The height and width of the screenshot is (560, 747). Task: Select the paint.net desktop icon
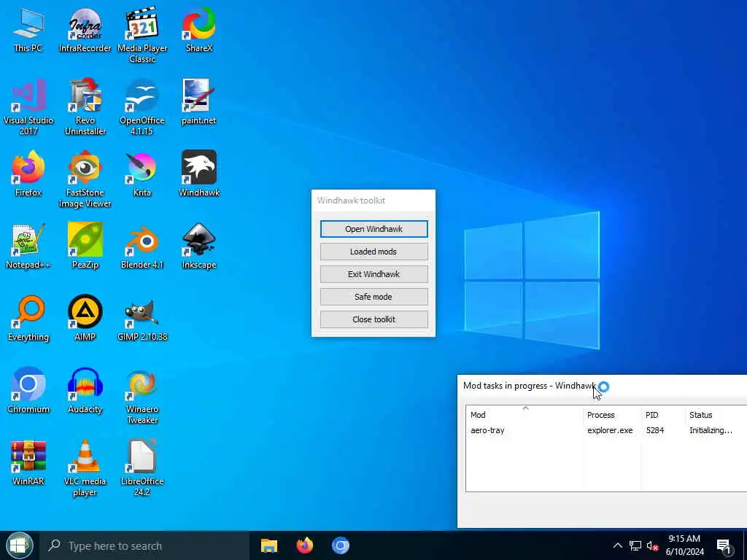pos(199,102)
